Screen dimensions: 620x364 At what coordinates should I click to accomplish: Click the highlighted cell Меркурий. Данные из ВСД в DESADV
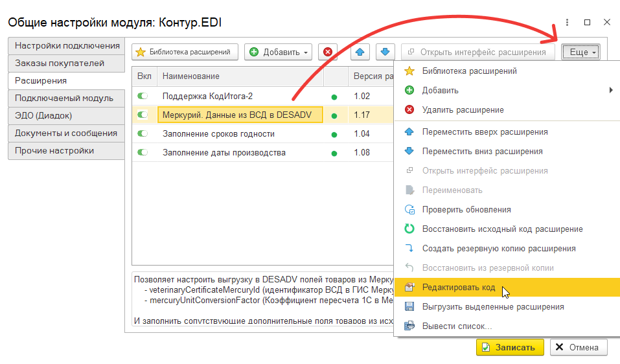pos(240,115)
